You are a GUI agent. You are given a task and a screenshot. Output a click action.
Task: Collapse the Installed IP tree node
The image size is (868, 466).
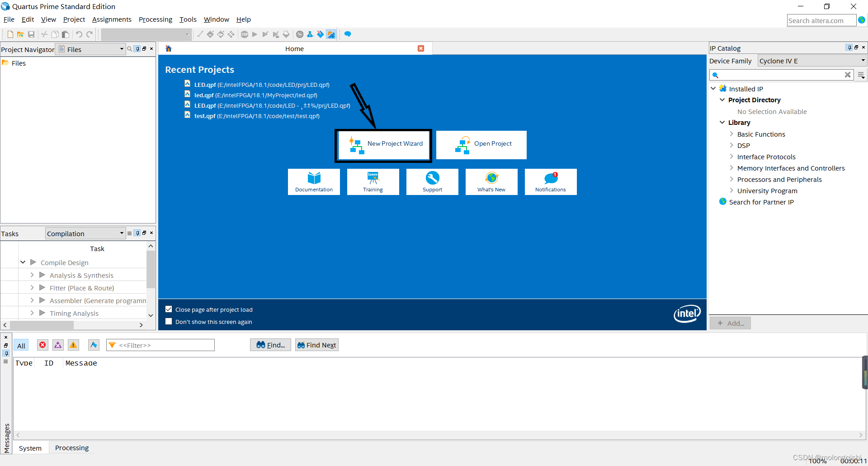[x=713, y=89]
